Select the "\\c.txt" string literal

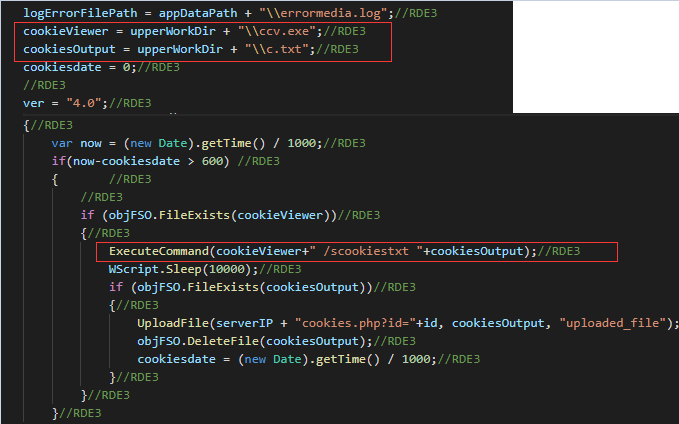click(x=276, y=49)
